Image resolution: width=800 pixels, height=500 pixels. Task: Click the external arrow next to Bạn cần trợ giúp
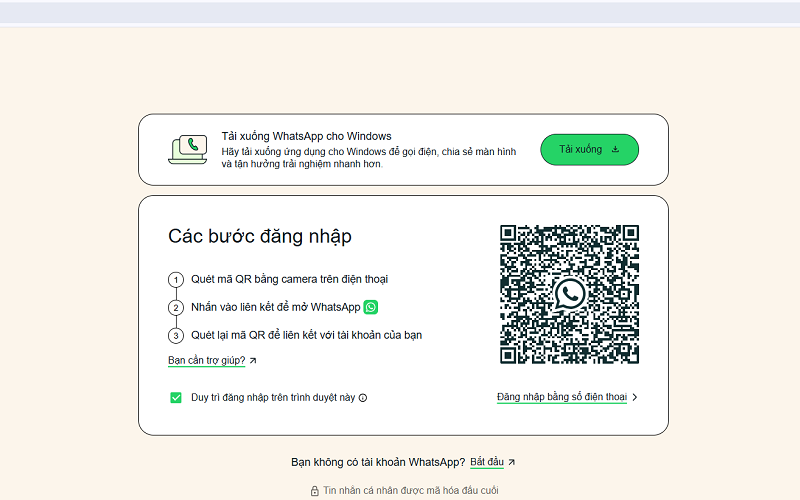tap(253, 361)
